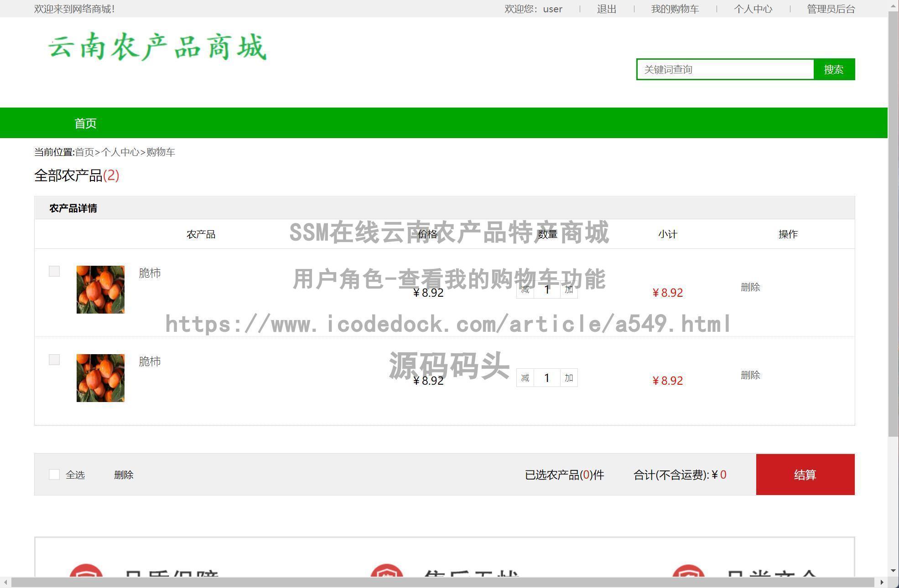Check the first 脆柿 item checkbox
899x588 pixels.
point(54,271)
